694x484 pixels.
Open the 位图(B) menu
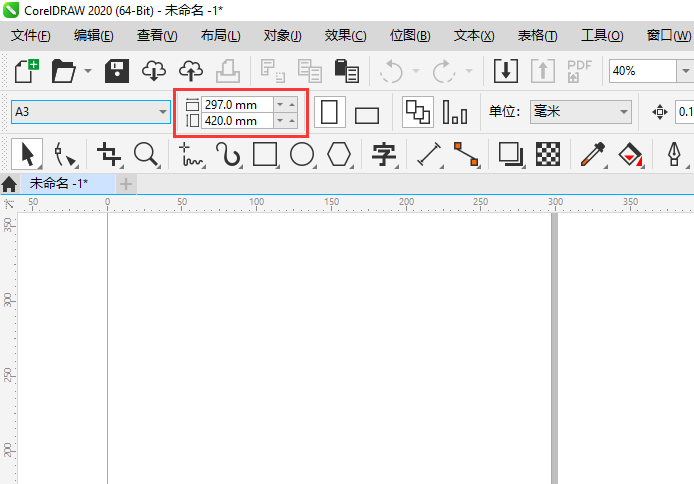point(410,35)
